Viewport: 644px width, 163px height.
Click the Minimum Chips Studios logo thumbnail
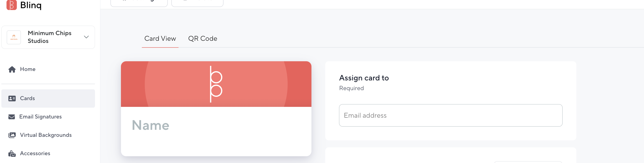(x=14, y=37)
